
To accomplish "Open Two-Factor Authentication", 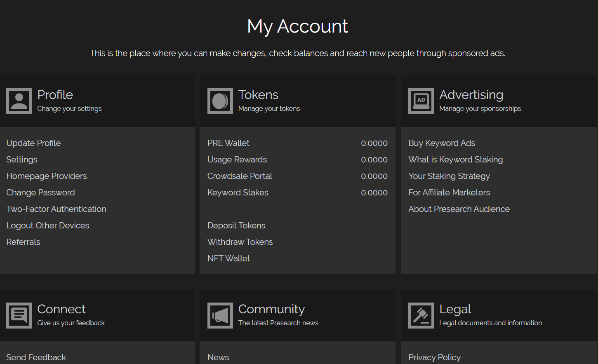I will click(56, 209).
